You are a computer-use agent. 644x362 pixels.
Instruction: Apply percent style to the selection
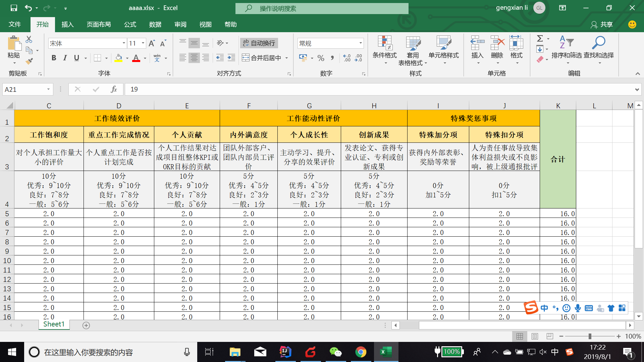[320, 58]
